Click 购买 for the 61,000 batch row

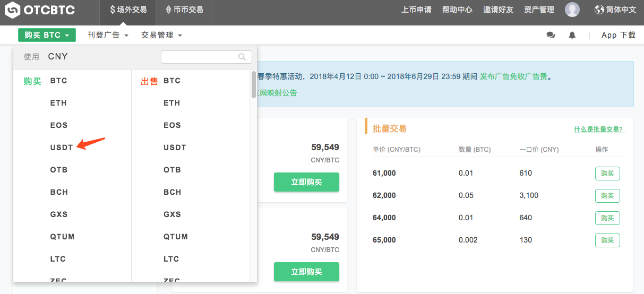[x=607, y=174]
